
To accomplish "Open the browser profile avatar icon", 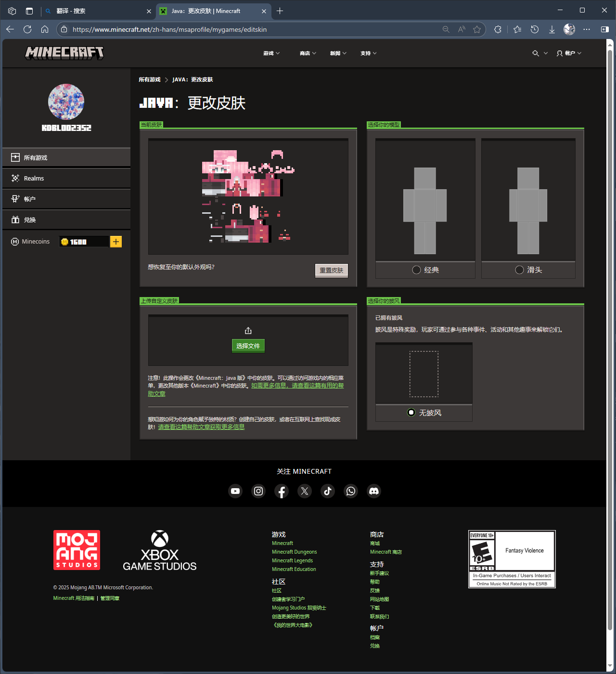I will 569,29.
